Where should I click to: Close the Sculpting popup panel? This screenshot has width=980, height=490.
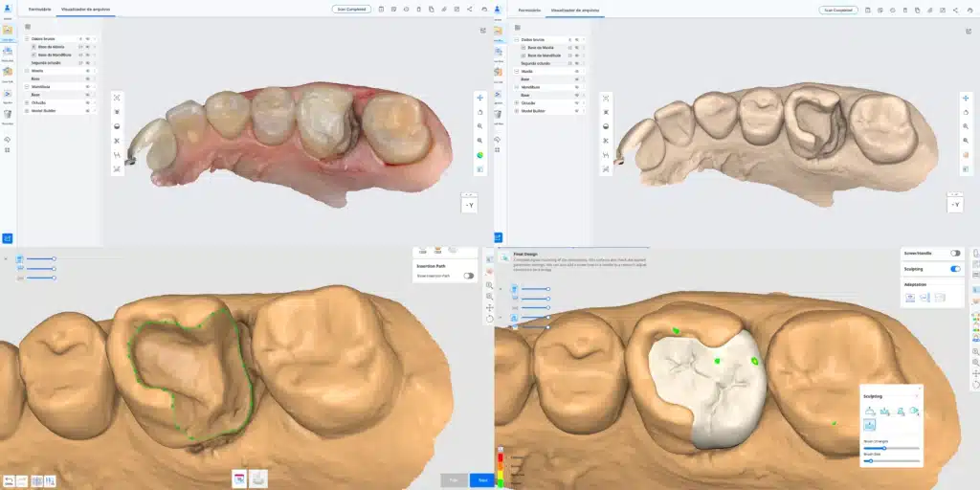click(x=918, y=389)
